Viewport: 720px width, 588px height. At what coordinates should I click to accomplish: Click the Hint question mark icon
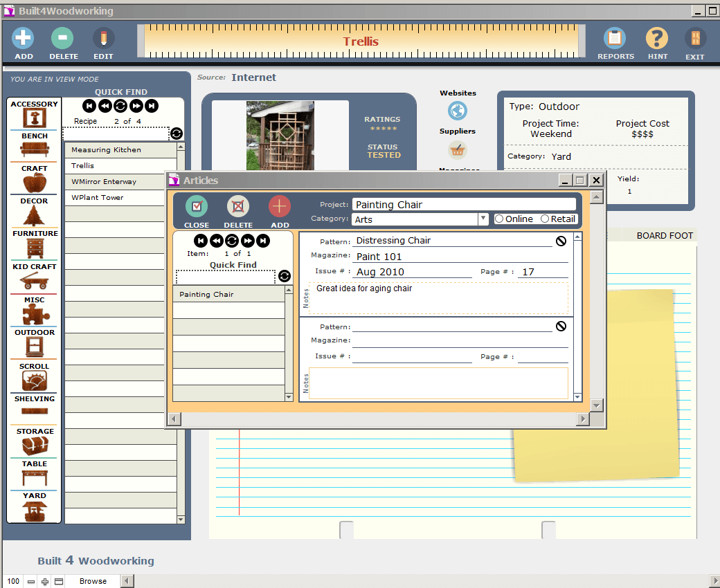tap(657, 39)
